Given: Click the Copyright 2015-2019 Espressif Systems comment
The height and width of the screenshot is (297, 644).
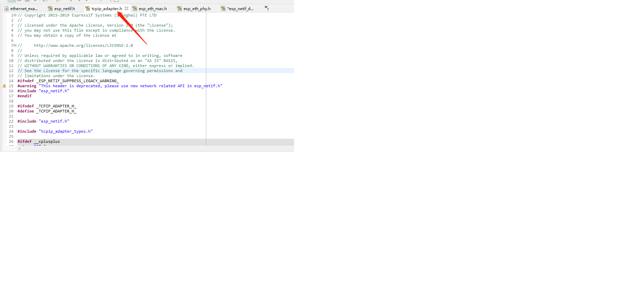Looking at the screenshot, I should pos(87,15).
